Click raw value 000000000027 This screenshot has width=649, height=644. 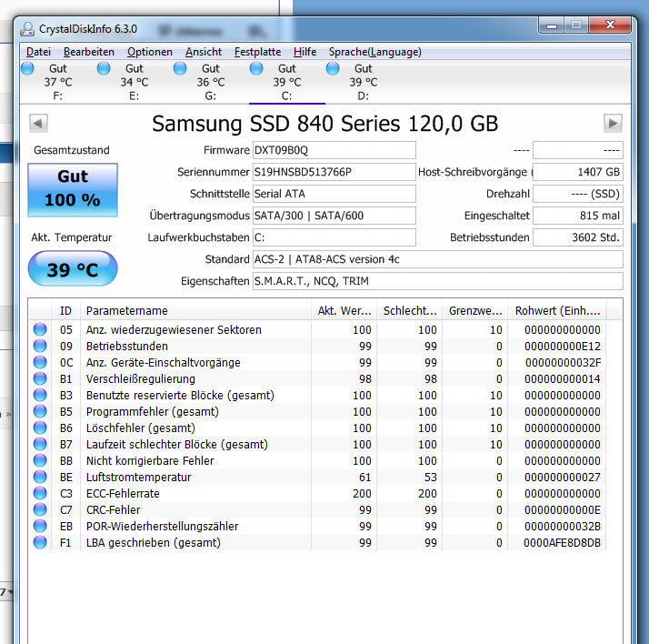[563, 478]
